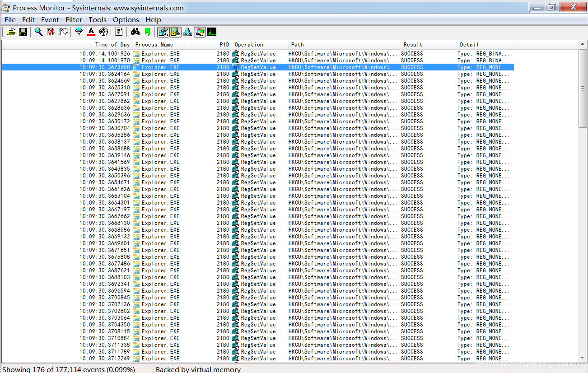Open the Edit menu
The width and height of the screenshot is (588, 373).
(x=28, y=19)
